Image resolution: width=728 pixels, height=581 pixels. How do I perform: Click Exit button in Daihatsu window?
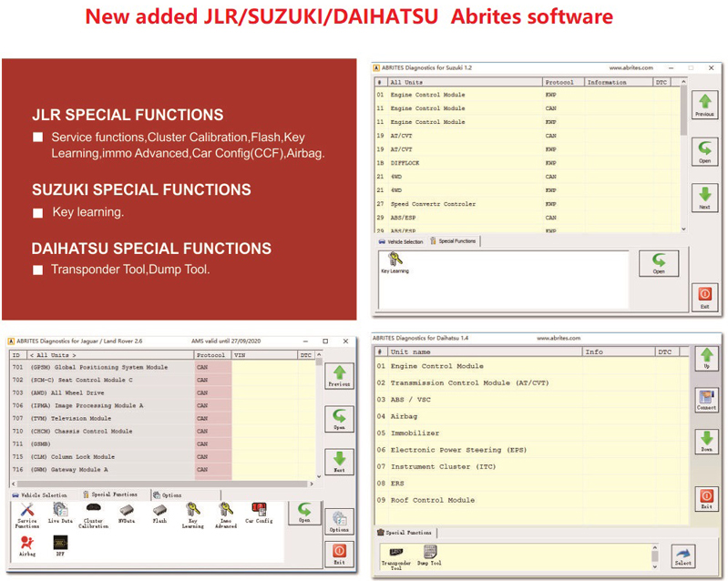point(707,499)
